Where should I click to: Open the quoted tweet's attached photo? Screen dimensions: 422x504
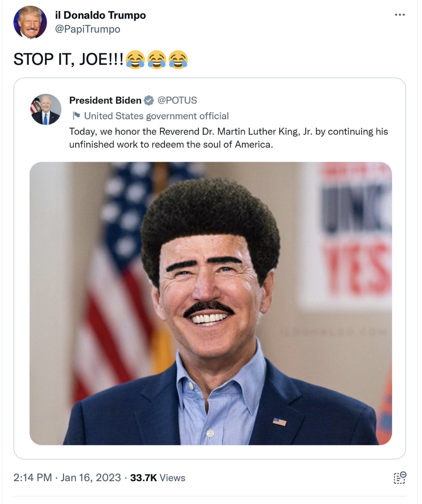click(x=211, y=303)
